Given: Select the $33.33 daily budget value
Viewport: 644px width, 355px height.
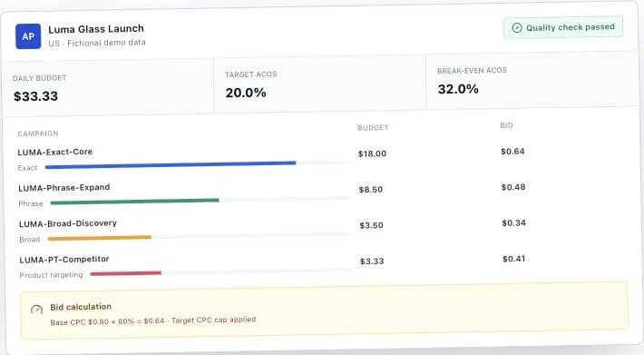Looking at the screenshot, I should coord(35,96).
